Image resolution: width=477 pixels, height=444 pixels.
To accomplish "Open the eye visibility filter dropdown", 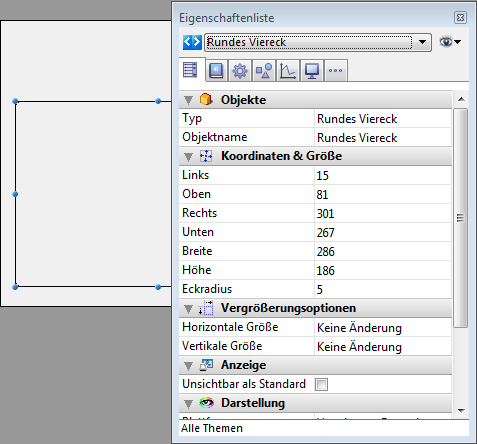I will coord(450,42).
